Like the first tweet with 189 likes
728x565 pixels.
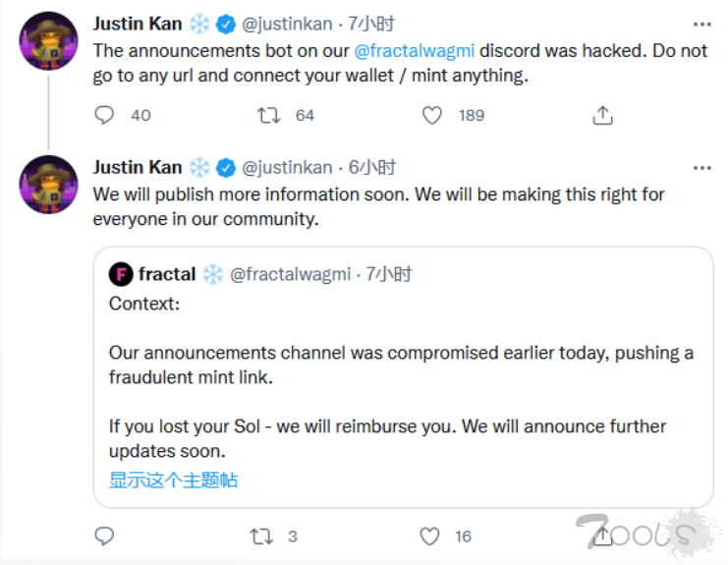point(431,115)
